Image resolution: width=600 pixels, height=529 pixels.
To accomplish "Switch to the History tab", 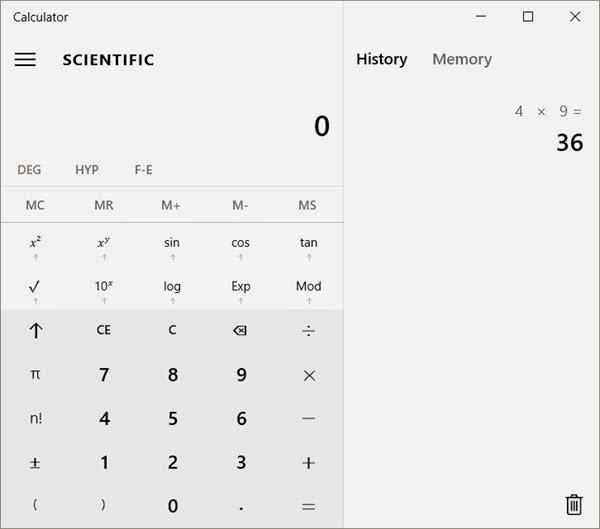I will 381,59.
